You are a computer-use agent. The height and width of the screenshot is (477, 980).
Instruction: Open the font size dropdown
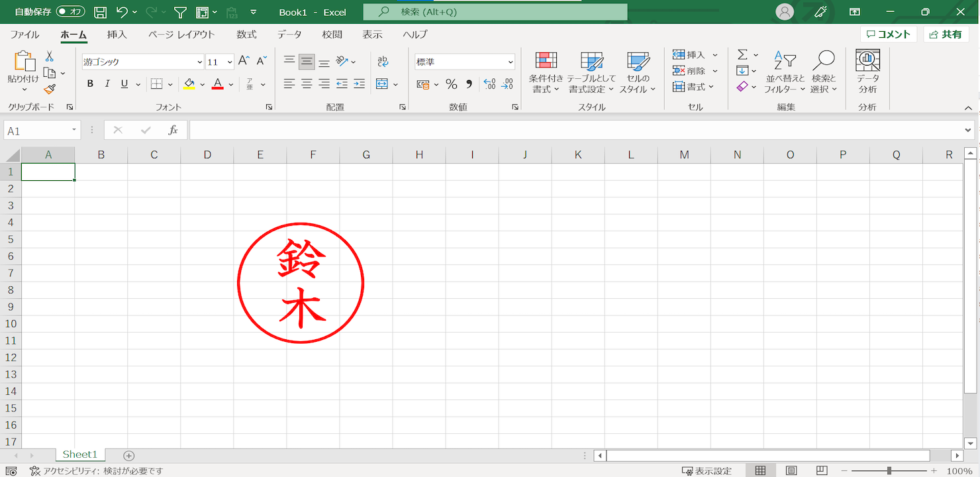click(230, 61)
